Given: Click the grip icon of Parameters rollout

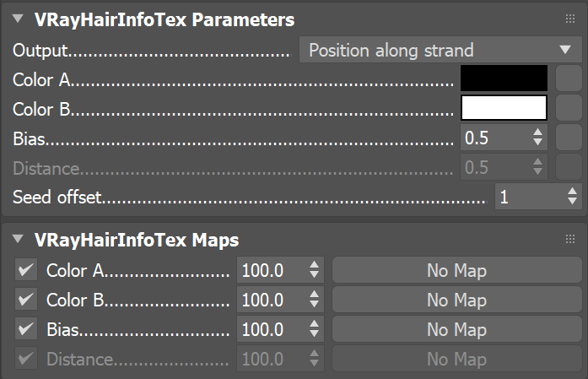Looking at the screenshot, I should (570, 19).
